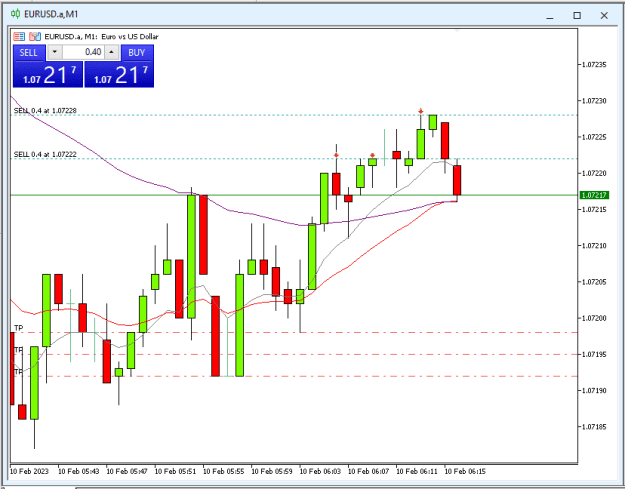Click the 10 Feb 05:51 time label
The width and height of the screenshot is (625, 489).
[x=175, y=471]
